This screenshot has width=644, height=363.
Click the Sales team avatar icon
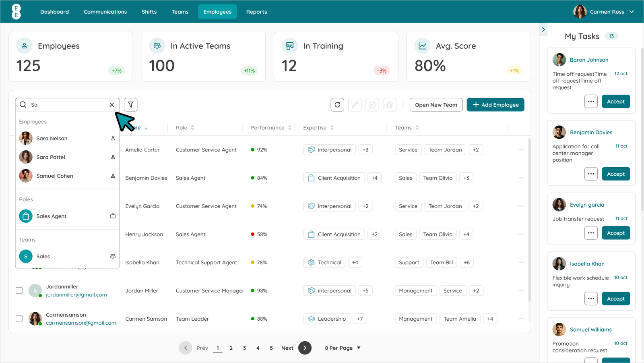pos(26,257)
